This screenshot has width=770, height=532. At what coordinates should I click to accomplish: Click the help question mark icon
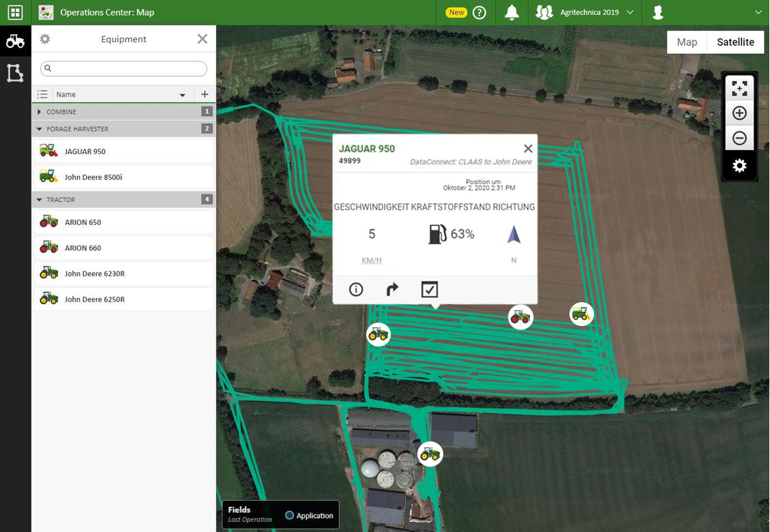479,12
